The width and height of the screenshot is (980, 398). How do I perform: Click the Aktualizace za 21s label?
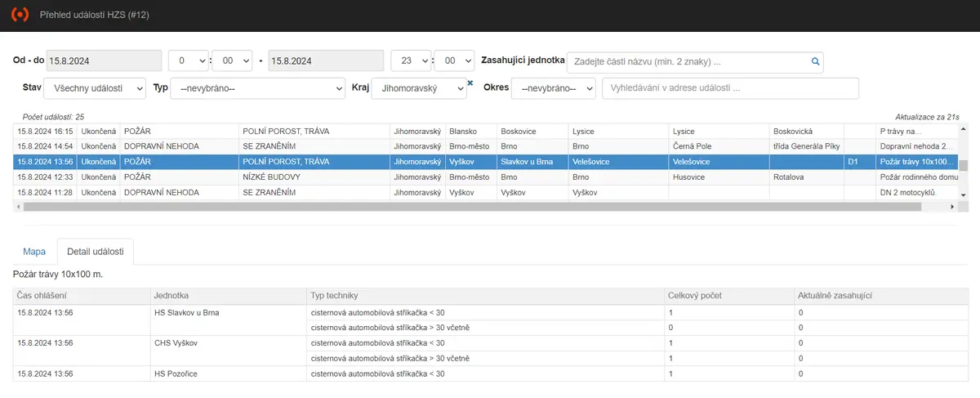(928, 117)
